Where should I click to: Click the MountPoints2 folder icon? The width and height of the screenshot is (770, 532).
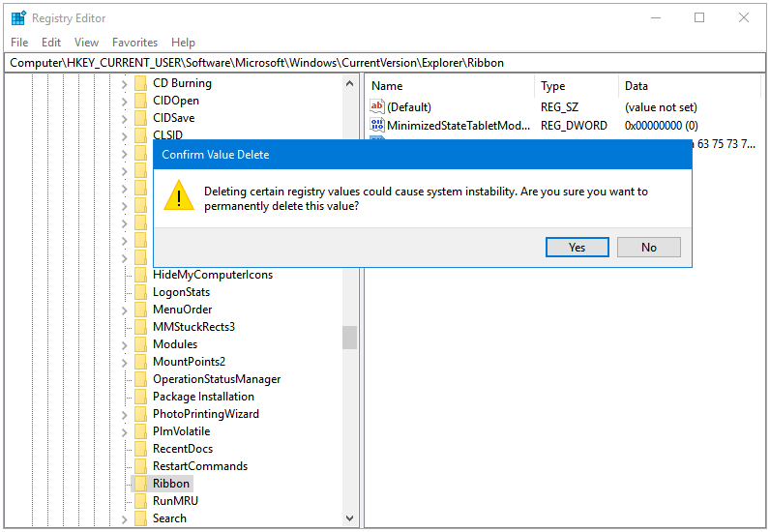pyautogui.click(x=140, y=362)
